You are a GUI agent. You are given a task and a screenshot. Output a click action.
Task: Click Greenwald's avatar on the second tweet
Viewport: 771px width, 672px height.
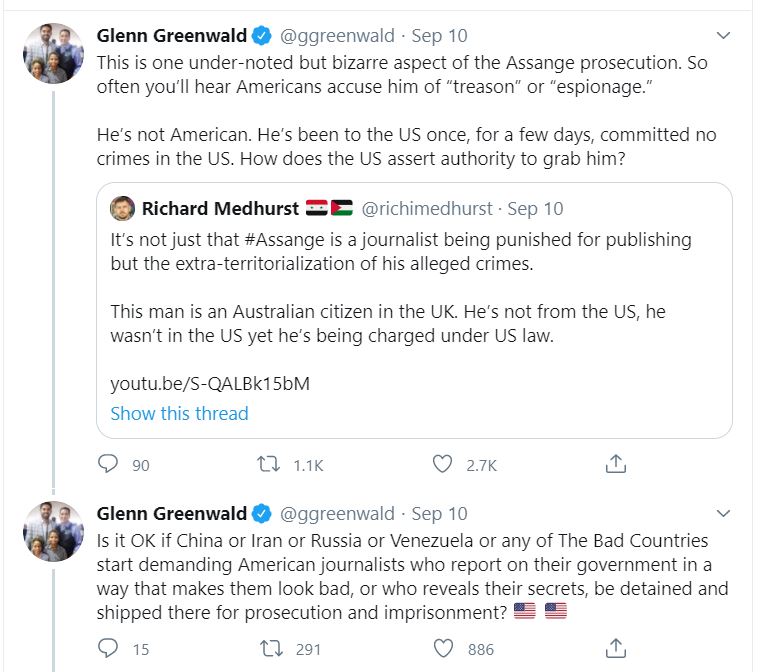pyautogui.click(x=53, y=531)
